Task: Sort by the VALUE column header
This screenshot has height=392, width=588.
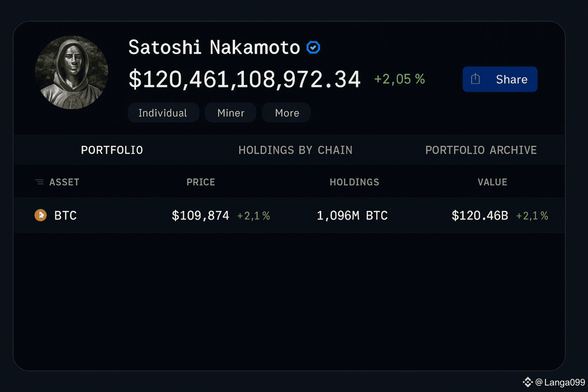Action: click(492, 182)
